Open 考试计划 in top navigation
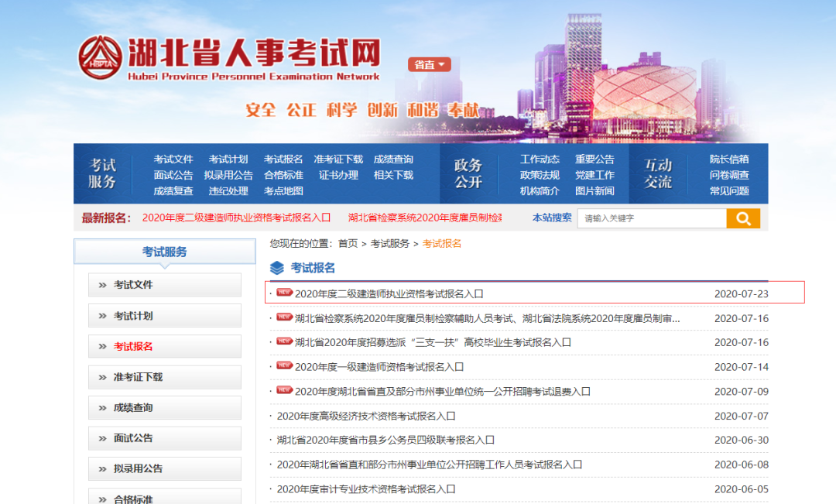 pyautogui.click(x=228, y=159)
